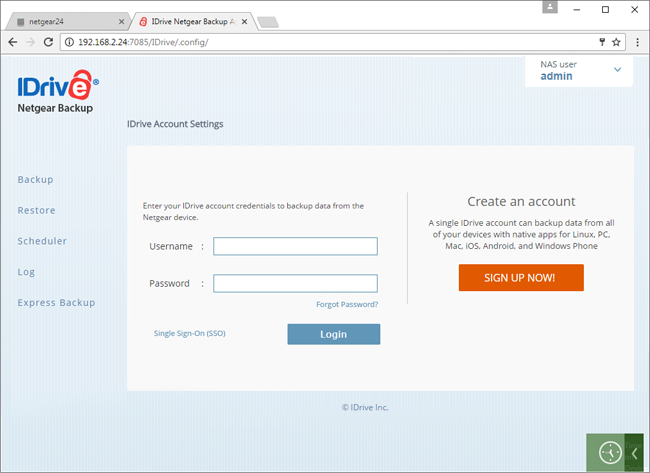Click the browser address bar URL
650x473 pixels.
point(143,42)
